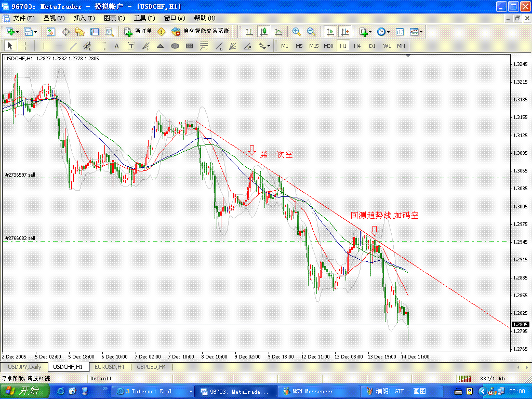Expand the chart profiles dropdown arrow
Screen dimensions: 532x399
pyautogui.click(x=35, y=32)
